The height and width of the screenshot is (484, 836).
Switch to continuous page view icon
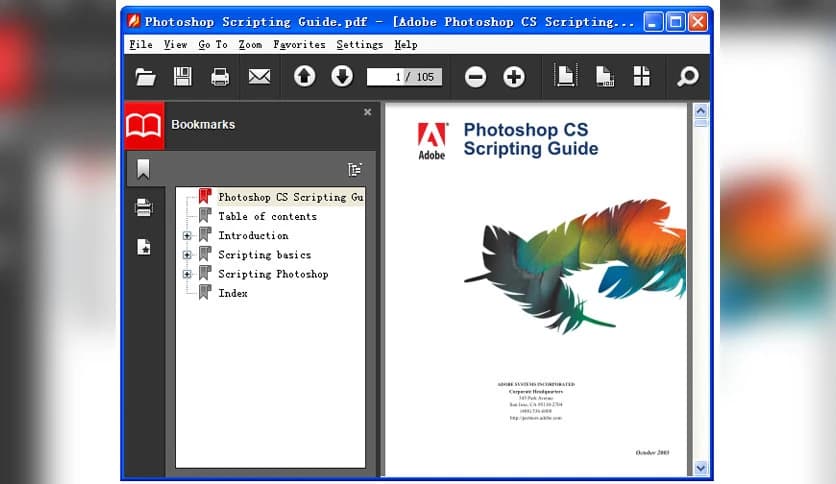tap(605, 76)
